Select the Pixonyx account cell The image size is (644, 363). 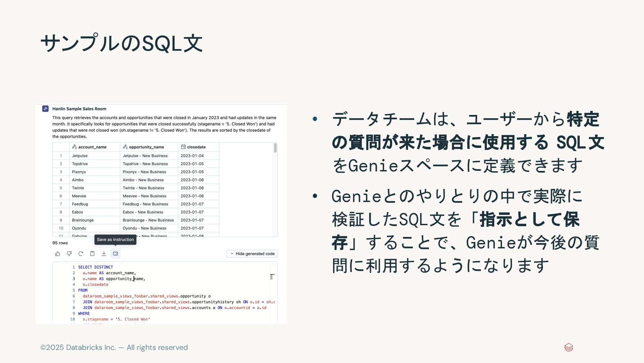(x=95, y=172)
